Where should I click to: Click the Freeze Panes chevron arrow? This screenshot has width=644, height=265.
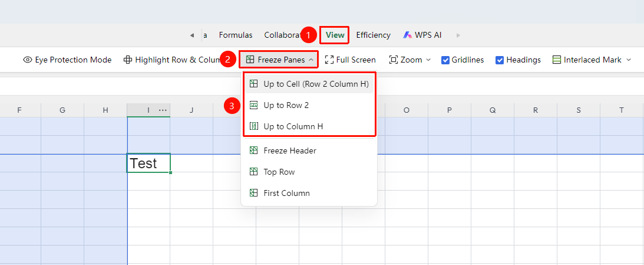point(311,60)
